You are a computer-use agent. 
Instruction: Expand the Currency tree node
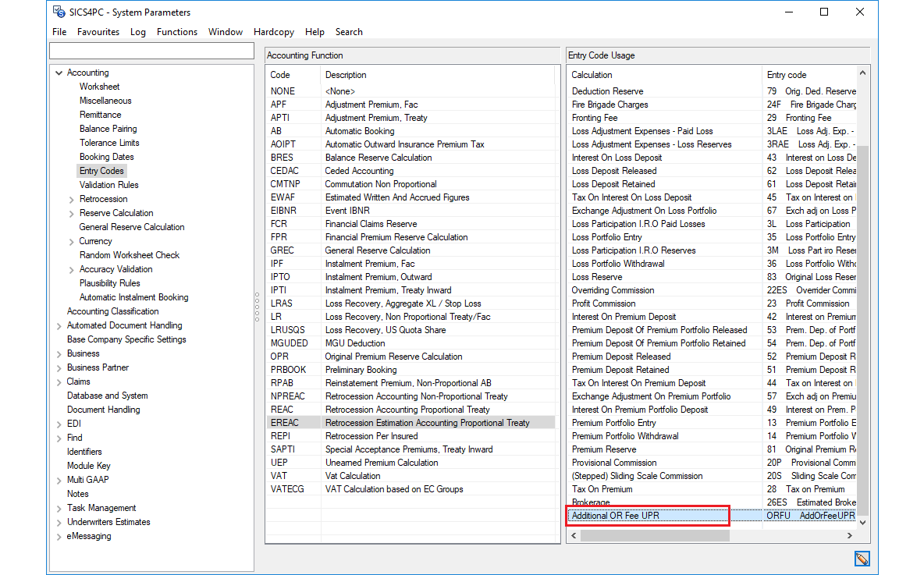72,241
